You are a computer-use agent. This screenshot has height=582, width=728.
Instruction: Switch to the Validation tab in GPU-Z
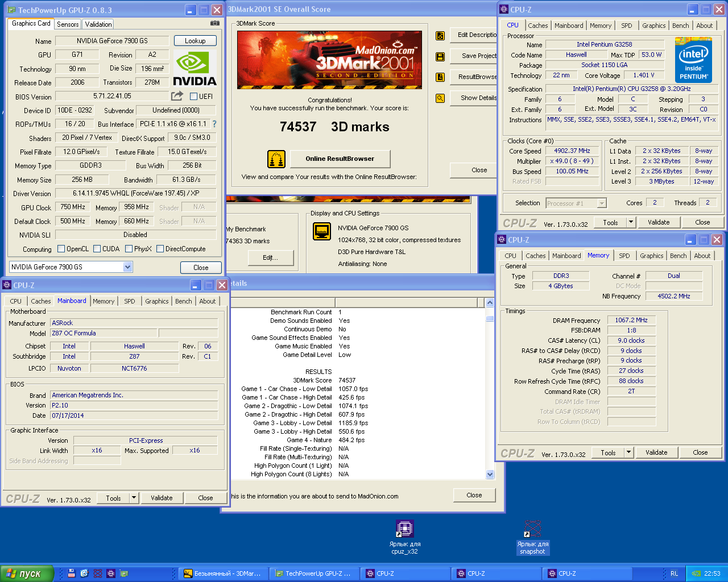pyautogui.click(x=98, y=24)
